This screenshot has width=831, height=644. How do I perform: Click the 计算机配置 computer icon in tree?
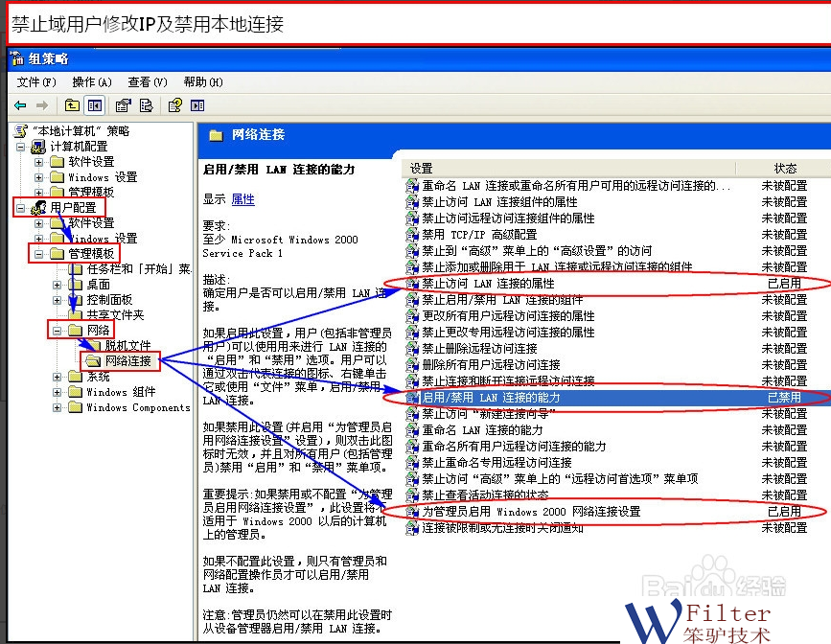(x=38, y=147)
